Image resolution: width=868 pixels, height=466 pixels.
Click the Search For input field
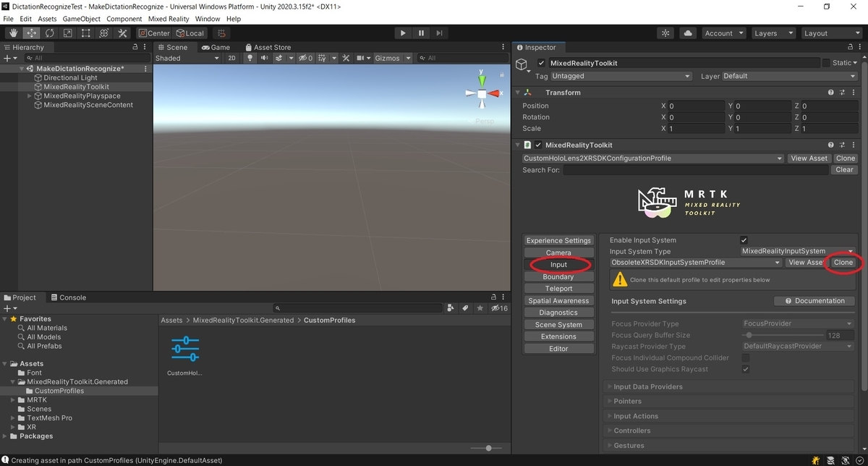click(696, 170)
